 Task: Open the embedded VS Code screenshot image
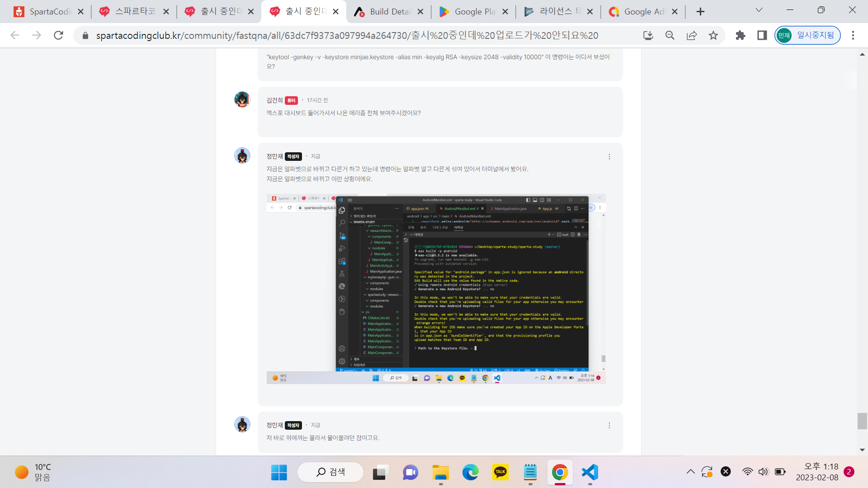tap(436, 289)
